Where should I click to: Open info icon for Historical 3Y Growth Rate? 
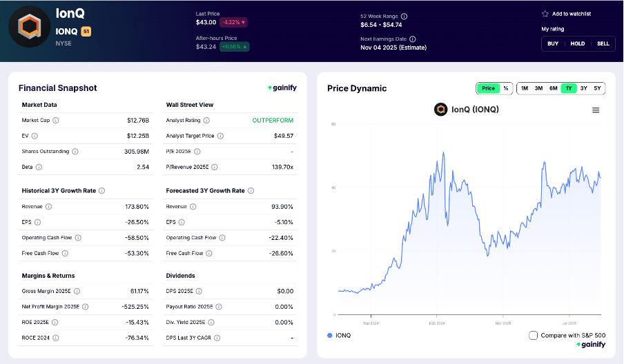point(102,191)
